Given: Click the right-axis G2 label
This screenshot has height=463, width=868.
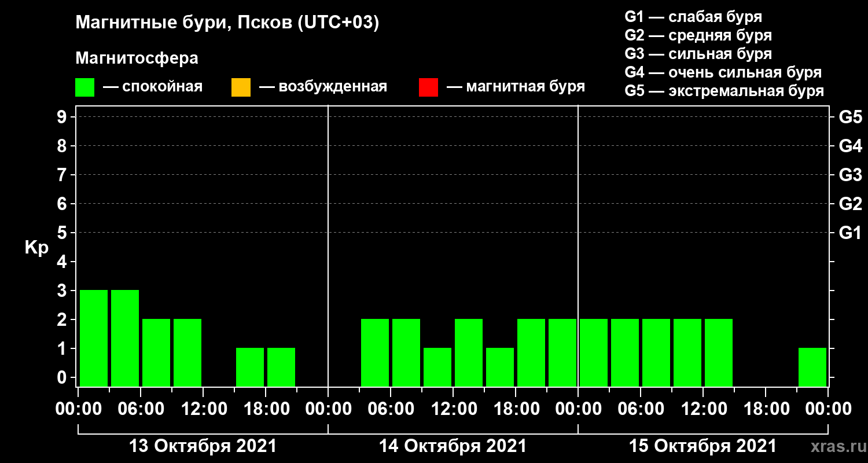Looking at the screenshot, I should [x=850, y=204].
